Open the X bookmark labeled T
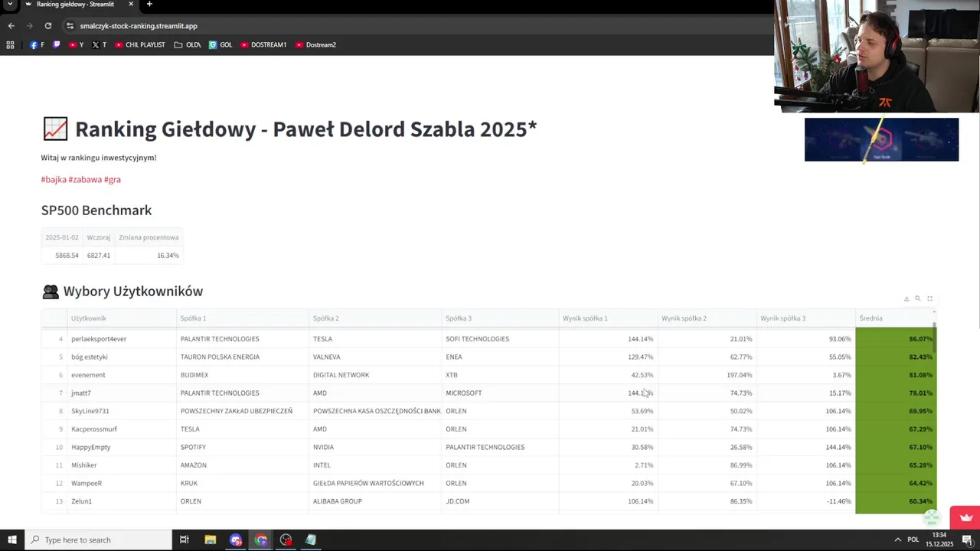This screenshot has height=551, width=980. point(99,44)
